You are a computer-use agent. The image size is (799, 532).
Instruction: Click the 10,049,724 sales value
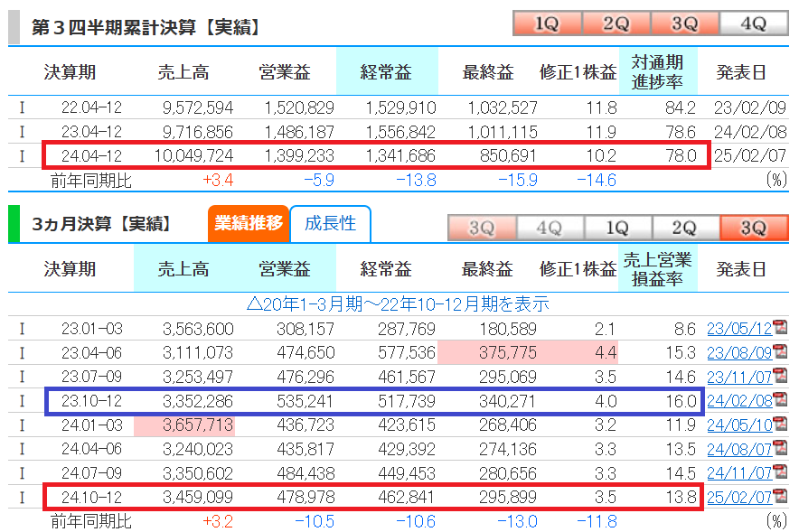pos(193,155)
